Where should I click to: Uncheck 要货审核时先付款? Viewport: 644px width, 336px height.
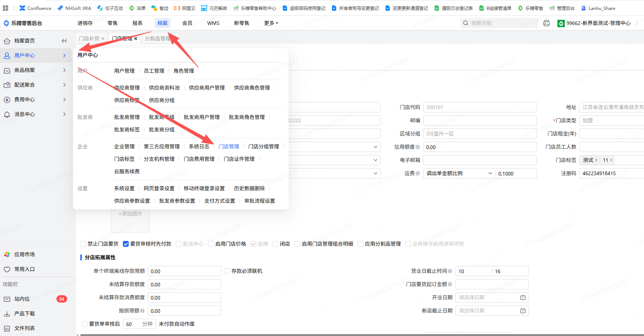click(126, 244)
